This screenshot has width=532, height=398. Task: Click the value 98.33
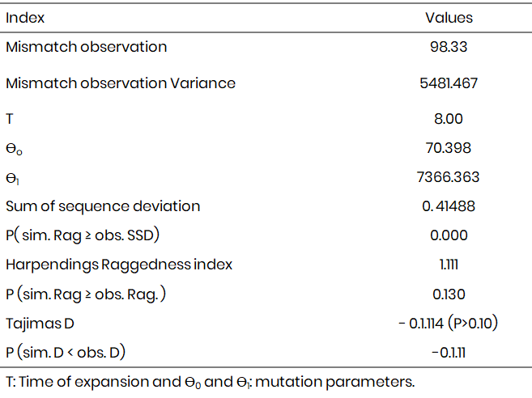(x=449, y=47)
